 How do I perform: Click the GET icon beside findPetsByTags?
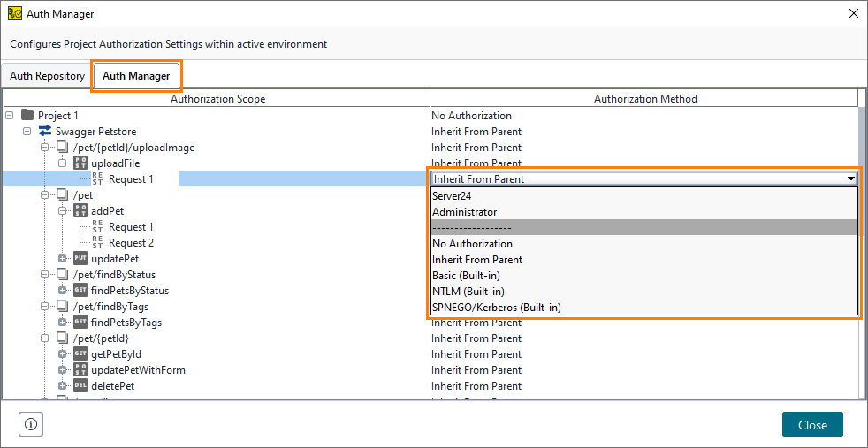(80, 323)
